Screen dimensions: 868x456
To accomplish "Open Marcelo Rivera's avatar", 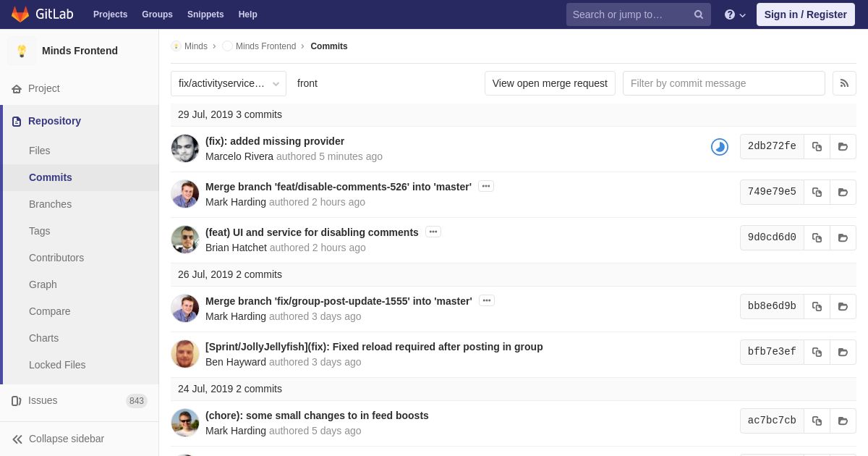I will [185, 148].
